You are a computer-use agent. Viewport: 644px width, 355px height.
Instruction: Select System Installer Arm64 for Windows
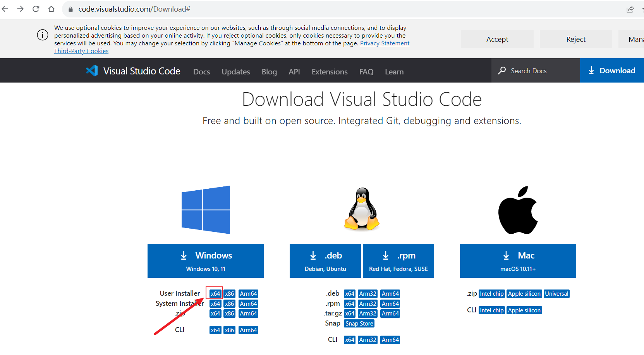248,304
